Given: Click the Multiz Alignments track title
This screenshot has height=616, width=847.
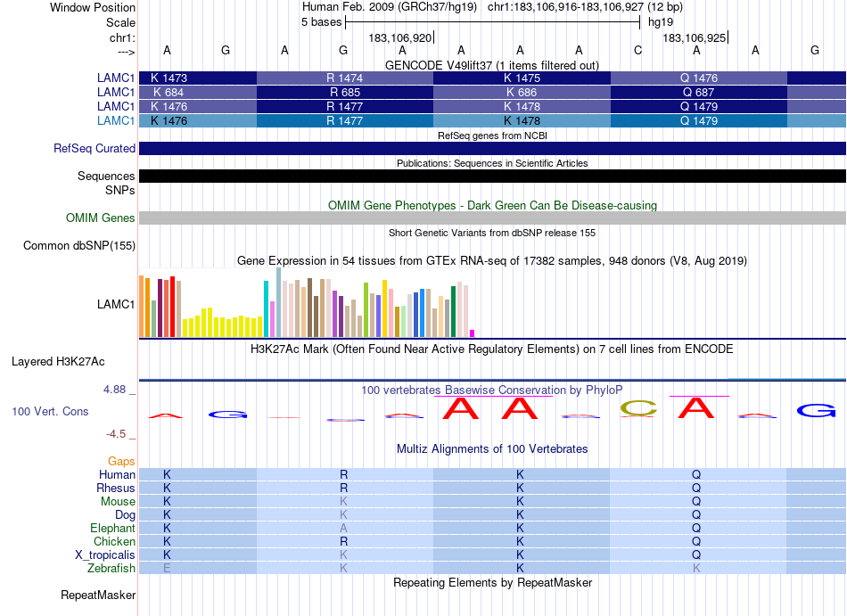Looking at the screenshot, I should (492, 448).
